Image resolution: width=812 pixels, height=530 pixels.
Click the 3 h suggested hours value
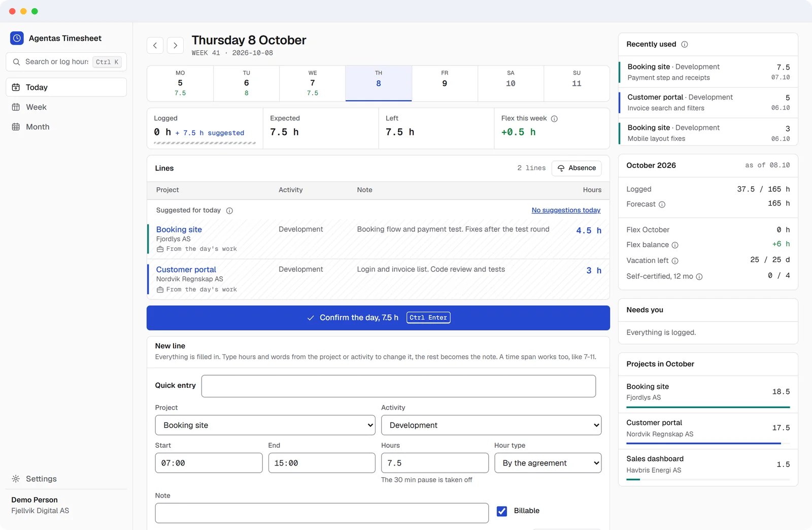[594, 271]
